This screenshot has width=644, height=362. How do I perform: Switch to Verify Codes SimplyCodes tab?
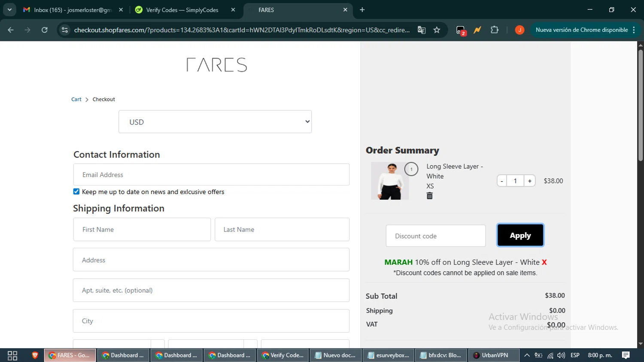[185, 10]
